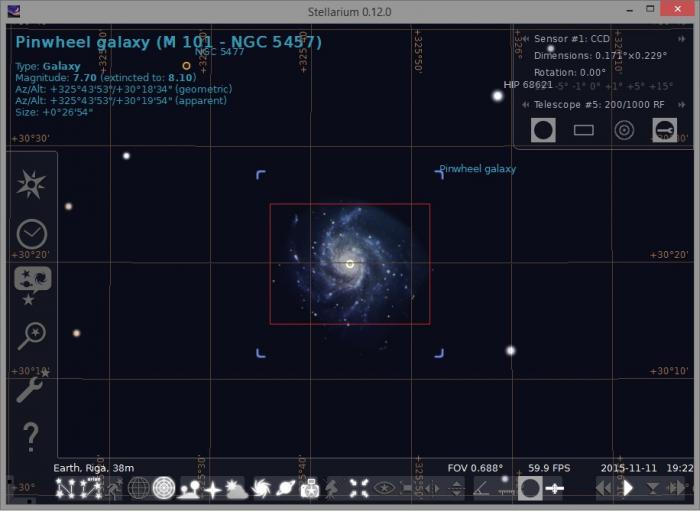Toggle the atmosphere rendering
The image size is (700, 512).
(237, 489)
